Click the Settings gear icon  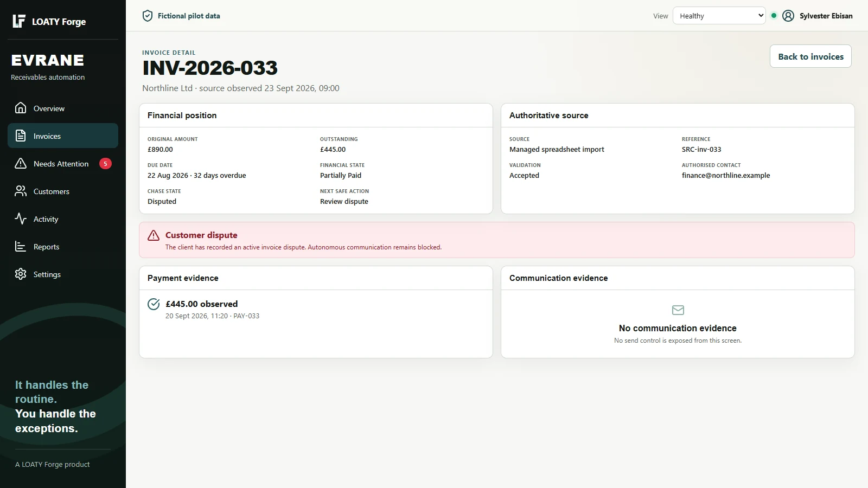coord(21,274)
